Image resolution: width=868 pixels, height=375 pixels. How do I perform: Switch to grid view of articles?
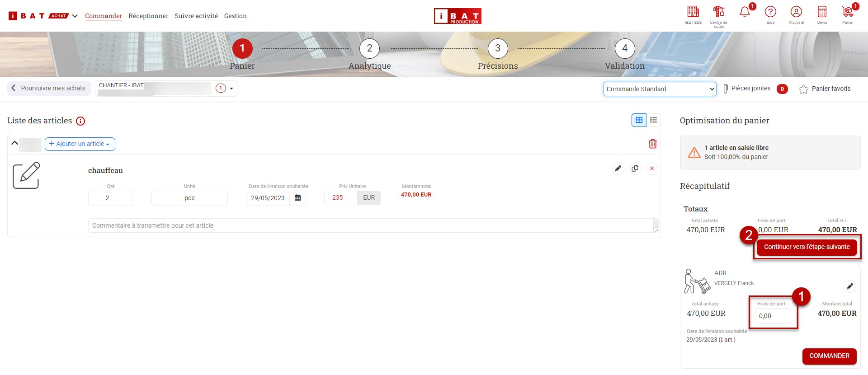click(x=639, y=120)
